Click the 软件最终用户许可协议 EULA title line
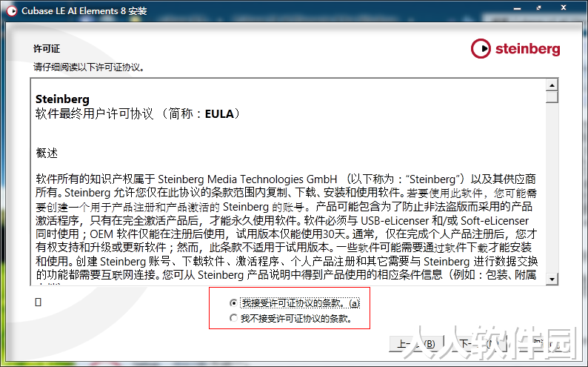This screenshot has width=588, height=367. [x=138, y=113]
